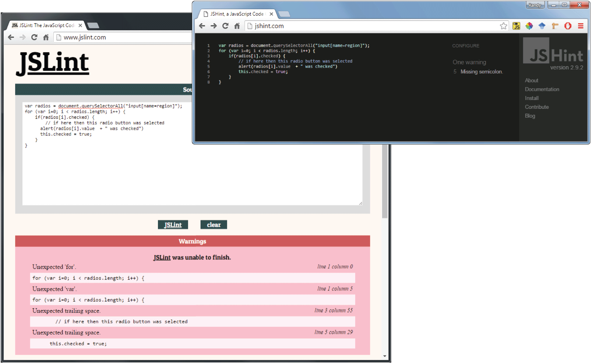Click the JSLint page vertical scrollbar

385,181
